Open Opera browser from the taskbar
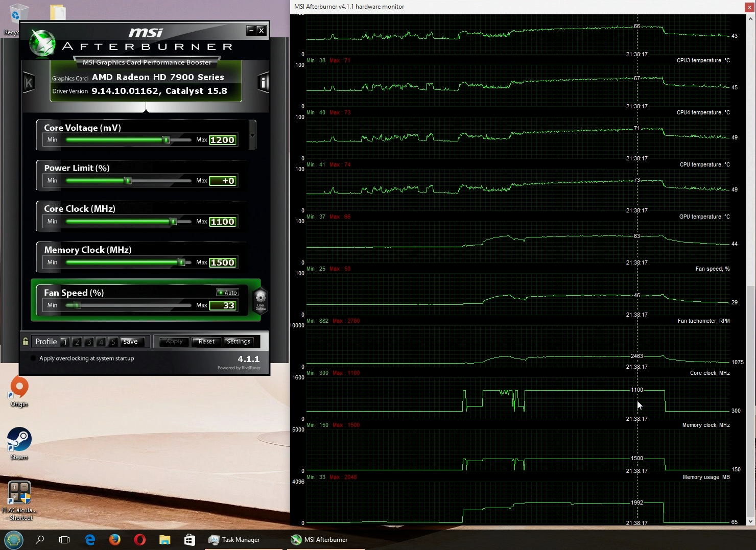This screenshot has width=756, height=550. [x=139, y=539]
